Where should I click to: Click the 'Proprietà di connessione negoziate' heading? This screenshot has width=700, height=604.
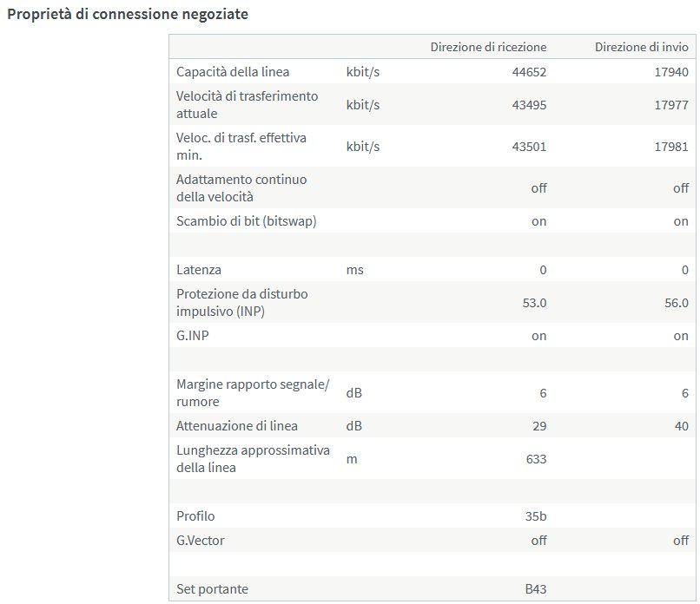[x=128, y=15]
